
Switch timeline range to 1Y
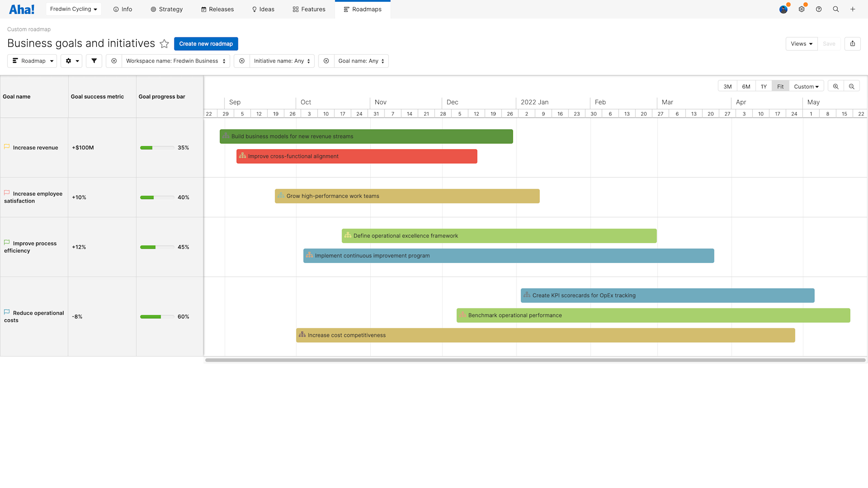[x=763, y=86]
